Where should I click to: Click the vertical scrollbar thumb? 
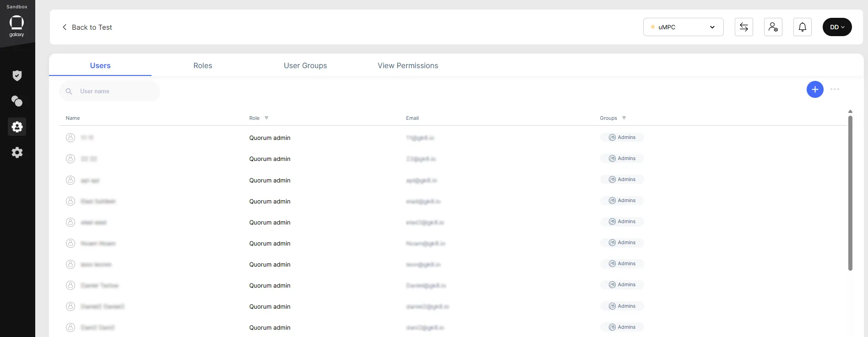coord(850,193)
